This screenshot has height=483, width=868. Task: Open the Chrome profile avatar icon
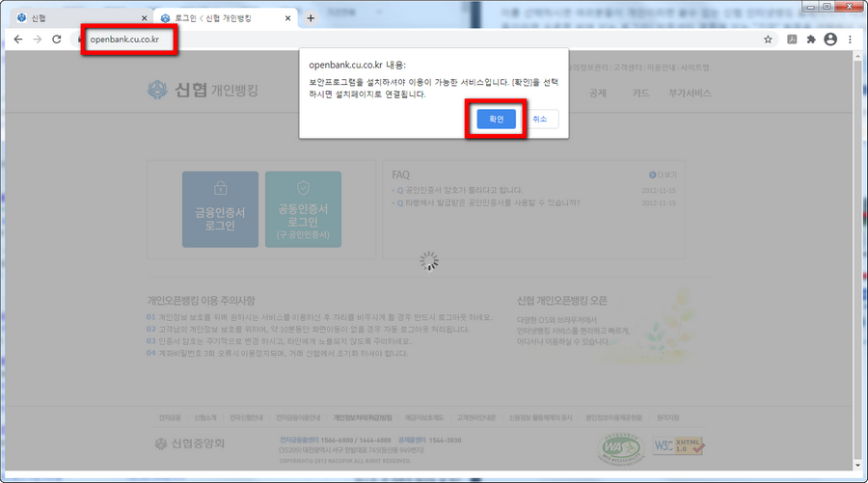click(x=830, y=40)
